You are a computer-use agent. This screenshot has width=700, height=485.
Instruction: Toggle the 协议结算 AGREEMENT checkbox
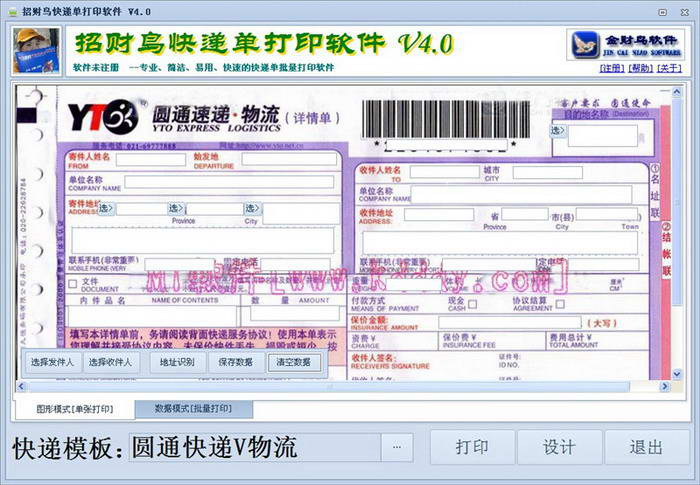[x=560, y=304]
